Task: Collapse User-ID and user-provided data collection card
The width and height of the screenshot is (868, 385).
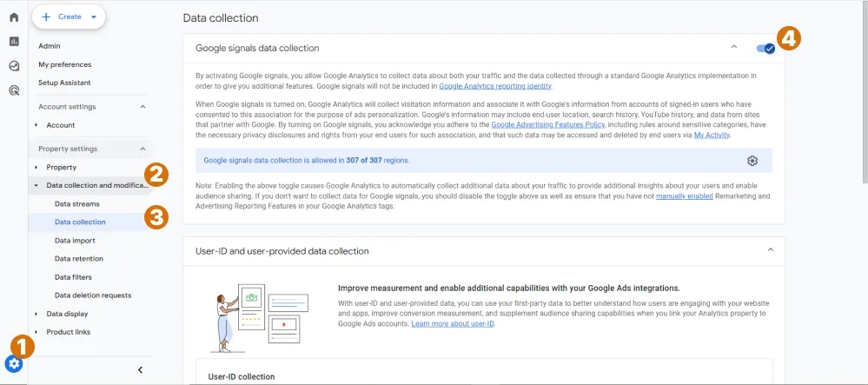Action: [770, 249]
